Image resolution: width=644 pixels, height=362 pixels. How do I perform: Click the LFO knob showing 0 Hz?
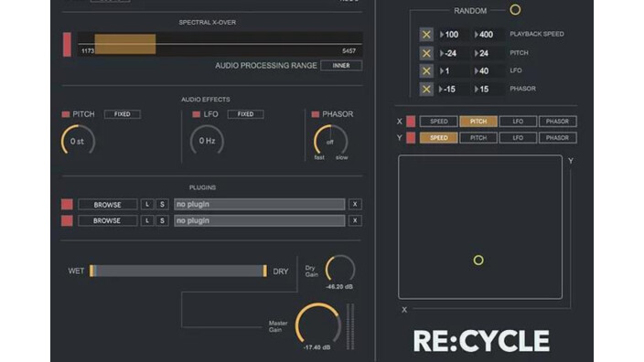(207, 141)
